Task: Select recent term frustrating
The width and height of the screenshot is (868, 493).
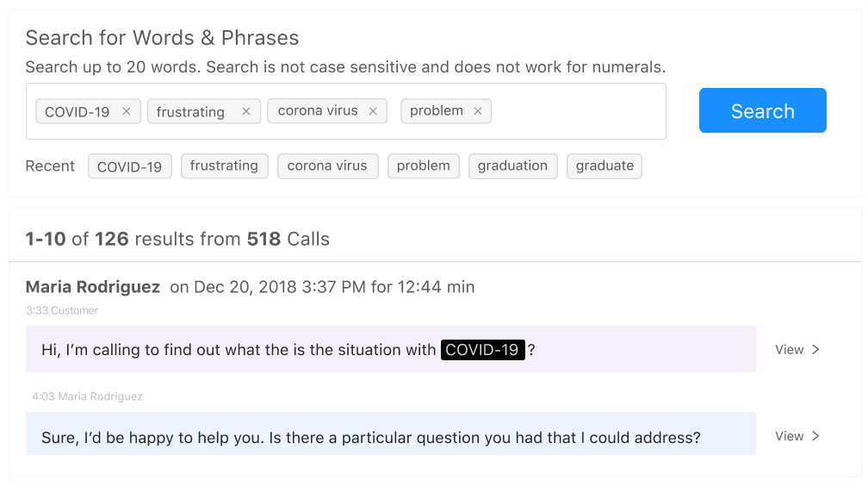Action: point(224,166)
